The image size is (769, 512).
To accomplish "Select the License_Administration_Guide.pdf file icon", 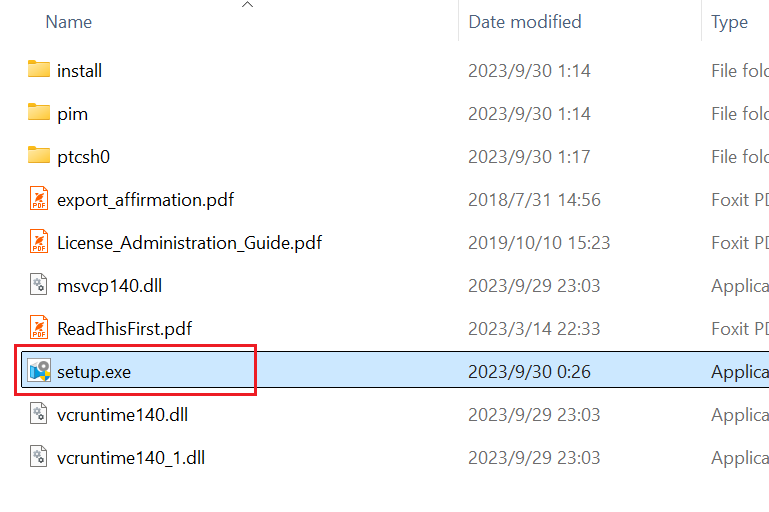I will coord(39,242).
